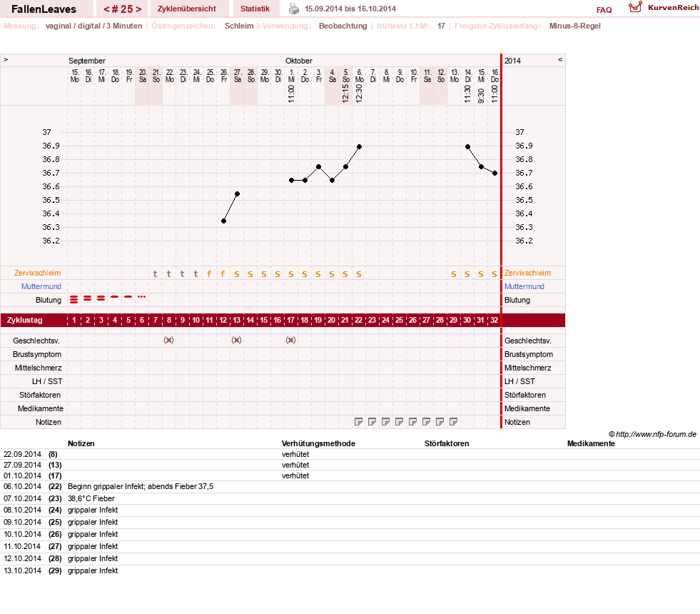Click cervical mucus 'S' on cycle day 29

pos(454,274)
